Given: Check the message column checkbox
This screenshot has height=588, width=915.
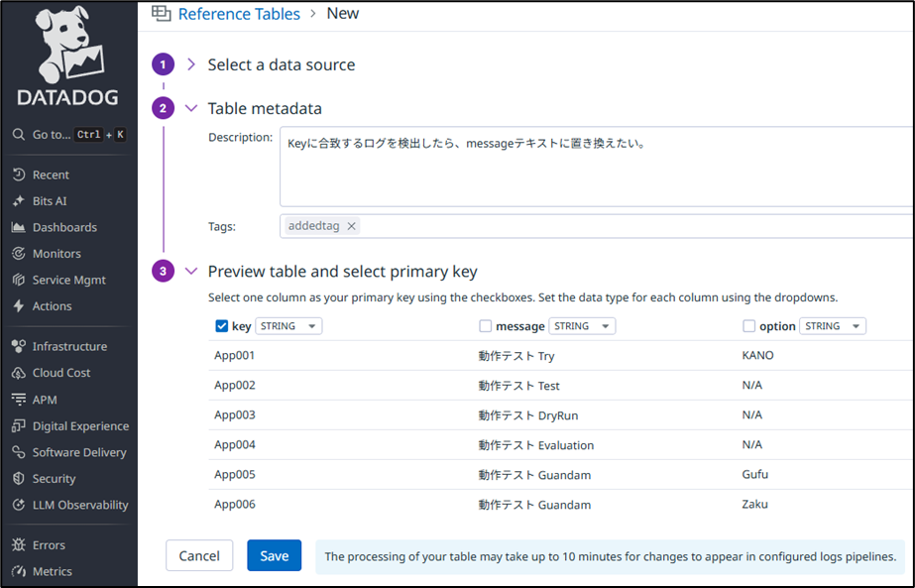Looking at the screenshot, I should (486, 326).
